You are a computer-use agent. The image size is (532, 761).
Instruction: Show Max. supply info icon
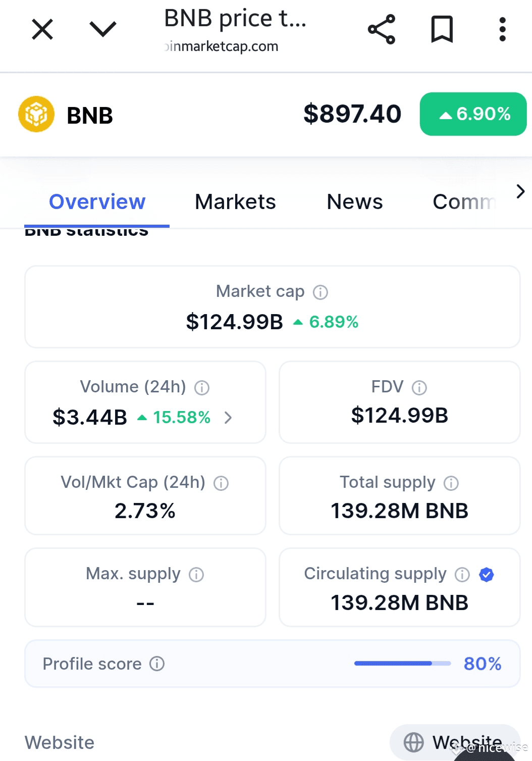(x=196, y=575)
